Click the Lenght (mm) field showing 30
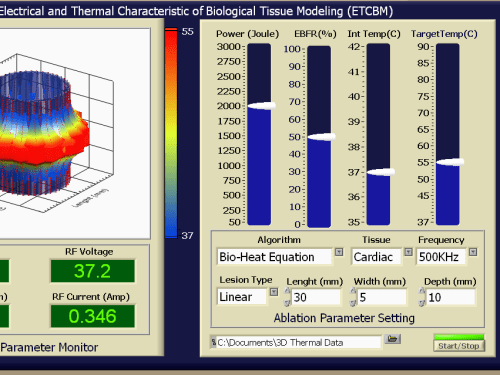Image resolution: width=500 pixels, height=375 pixels. click(x=316, y=297)
